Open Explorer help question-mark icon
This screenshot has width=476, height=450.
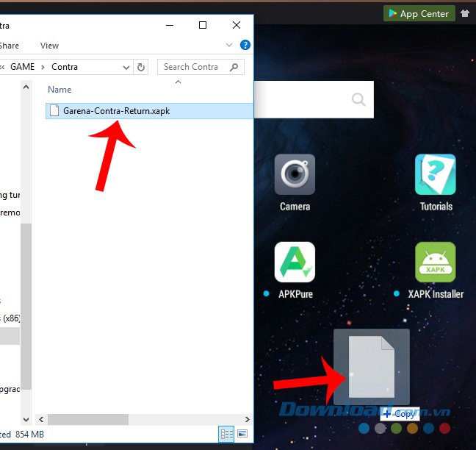(x=245, y=45)
